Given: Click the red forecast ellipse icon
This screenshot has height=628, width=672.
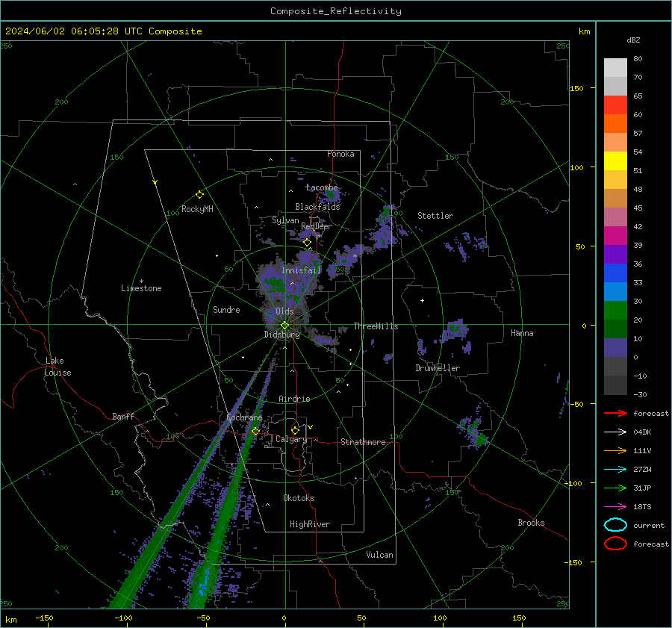Looking at the screenshot, I should coord(615,544).
